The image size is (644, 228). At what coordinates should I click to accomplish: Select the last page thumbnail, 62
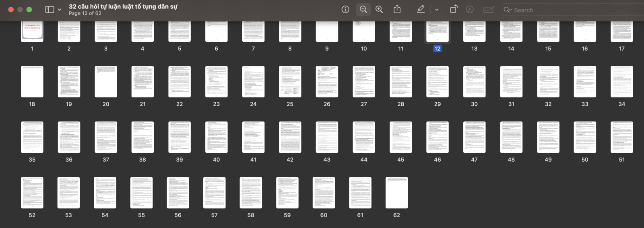click(x=396, y=193)
